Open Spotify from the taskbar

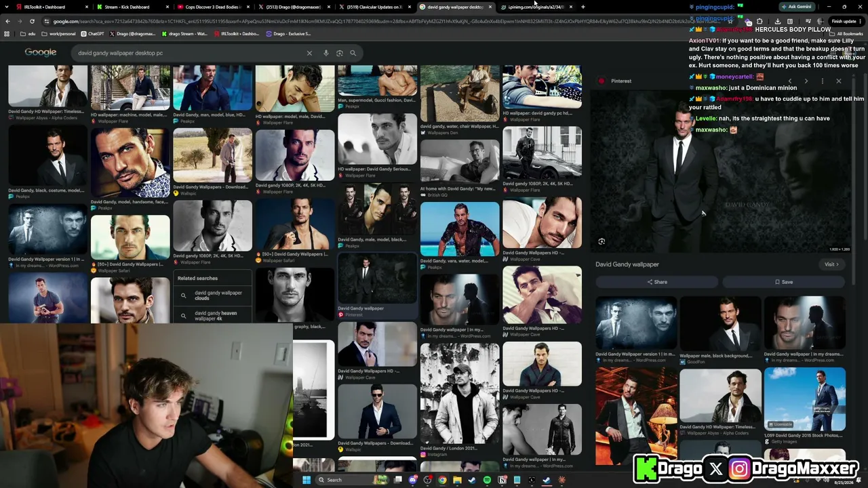[487, 481]
